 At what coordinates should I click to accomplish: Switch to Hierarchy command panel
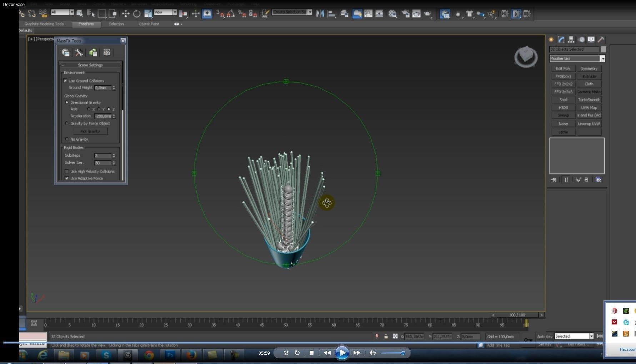click(571, 40)
